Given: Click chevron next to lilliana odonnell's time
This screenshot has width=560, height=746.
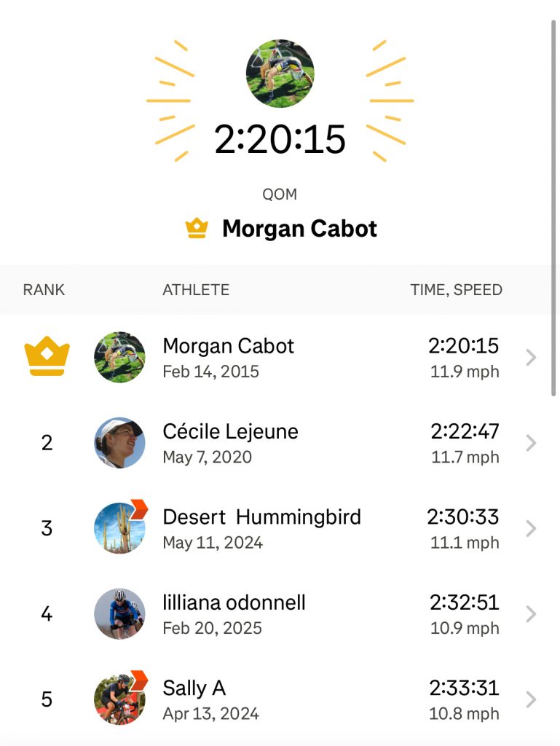Looking at the screenshot, I should (x=531, y=614).
